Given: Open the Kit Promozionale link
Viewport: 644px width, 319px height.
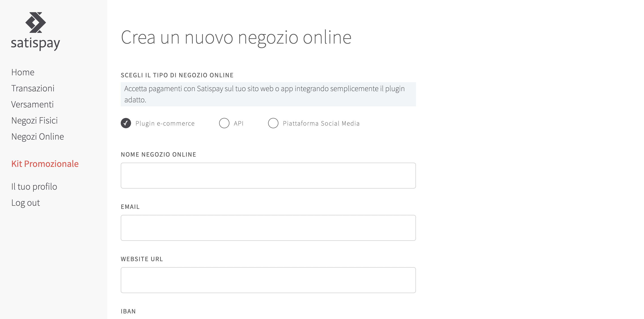Looking at the screenshot, I should point(45,164).
